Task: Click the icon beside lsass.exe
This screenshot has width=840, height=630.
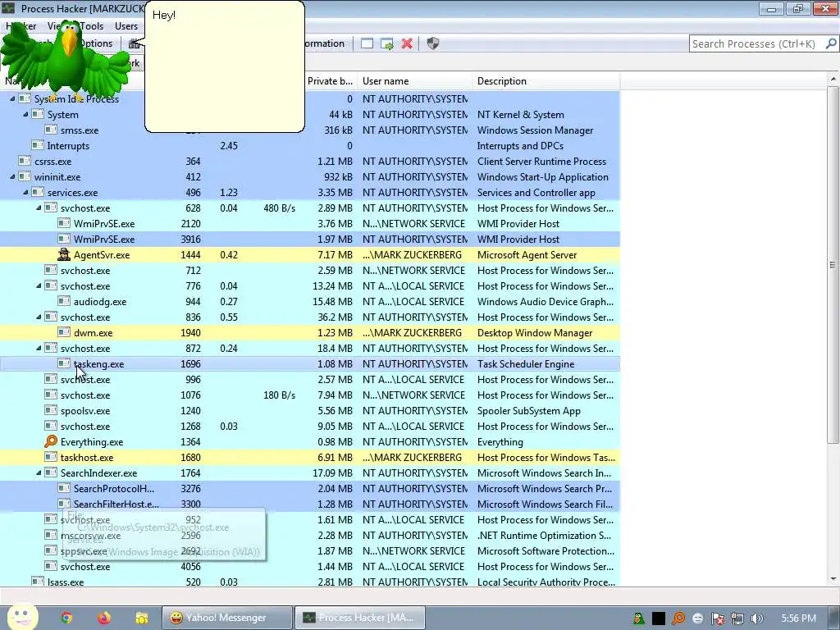Action: 38,581
